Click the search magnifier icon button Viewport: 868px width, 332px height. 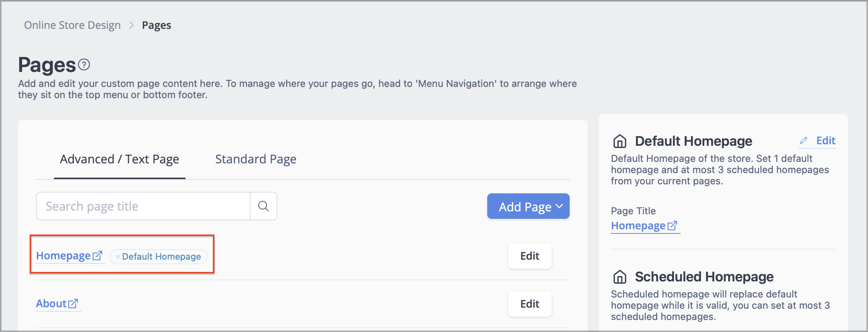[x=263, y=206]
